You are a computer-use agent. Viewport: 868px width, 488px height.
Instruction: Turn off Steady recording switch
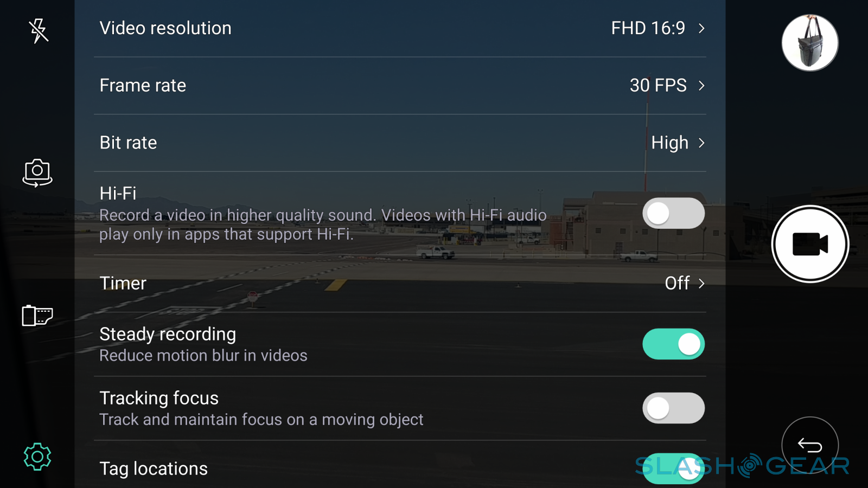[x=673, y=344]
